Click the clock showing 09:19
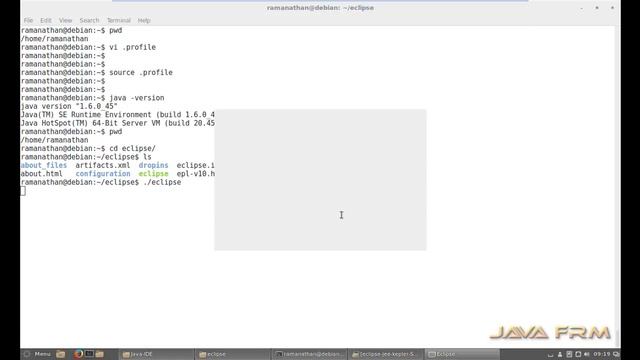 coord(602,354)
